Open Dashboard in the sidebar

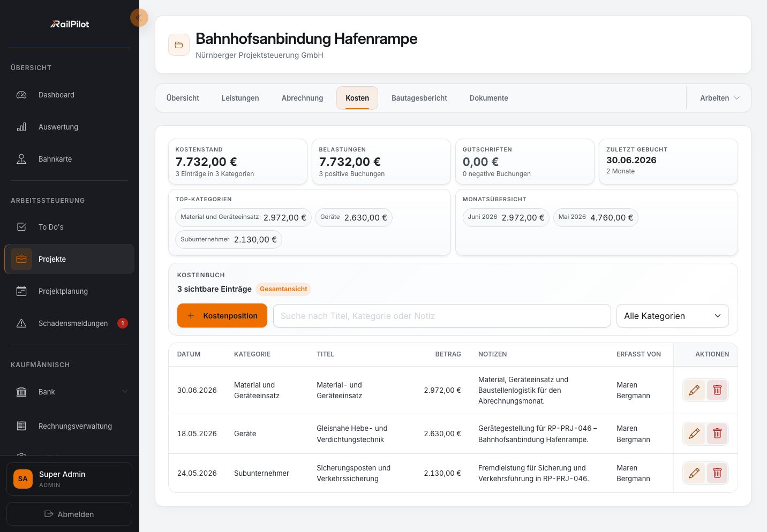click(69, 95)
